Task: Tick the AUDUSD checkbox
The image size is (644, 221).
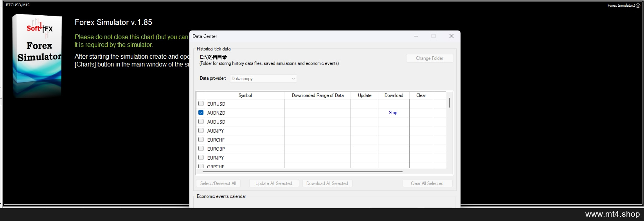Action: [201, 122]
